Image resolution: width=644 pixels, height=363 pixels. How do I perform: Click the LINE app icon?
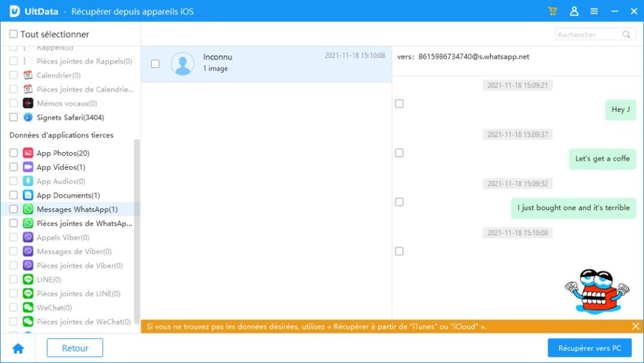pos(28,279)
